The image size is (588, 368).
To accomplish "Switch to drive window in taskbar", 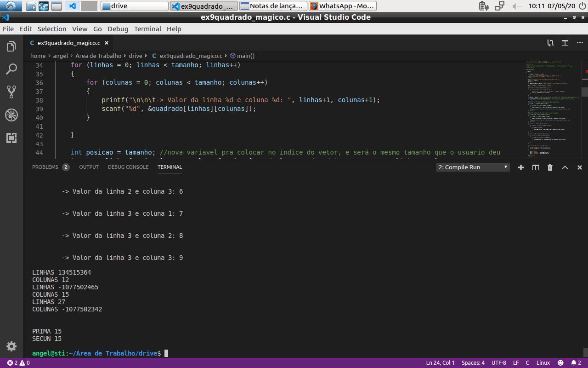I will tap(134, 6).
